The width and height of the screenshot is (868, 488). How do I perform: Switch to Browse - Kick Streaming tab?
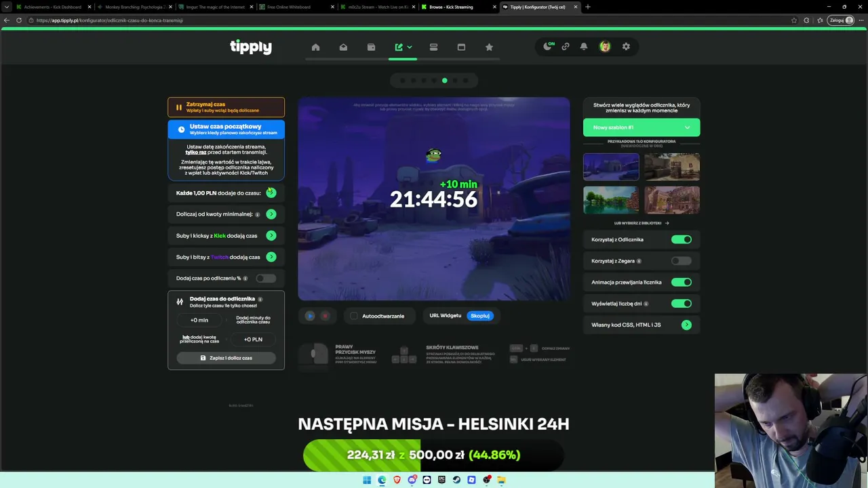tap(460, 7)
